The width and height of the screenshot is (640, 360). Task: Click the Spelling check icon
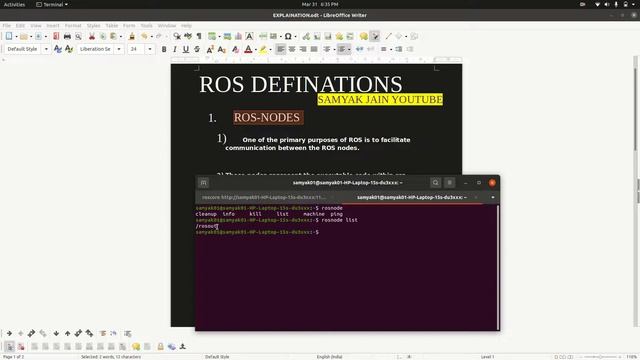[188, 36]
